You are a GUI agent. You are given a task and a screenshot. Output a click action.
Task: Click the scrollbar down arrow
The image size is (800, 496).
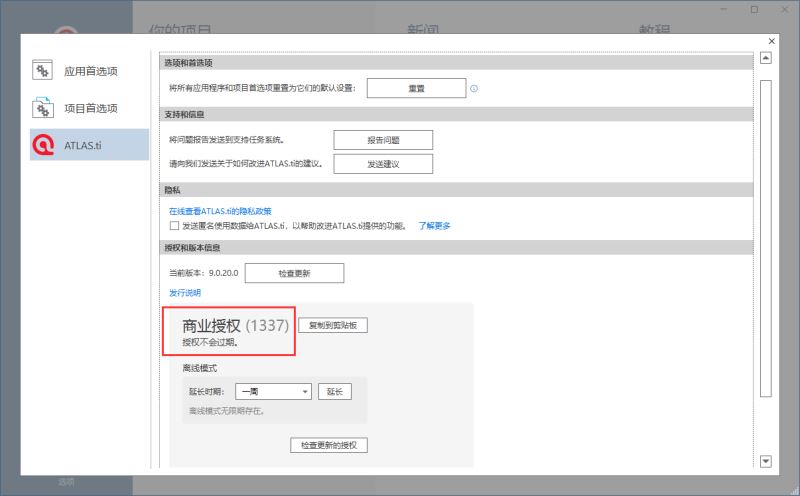pyautogui.click(x=766, y=461)
